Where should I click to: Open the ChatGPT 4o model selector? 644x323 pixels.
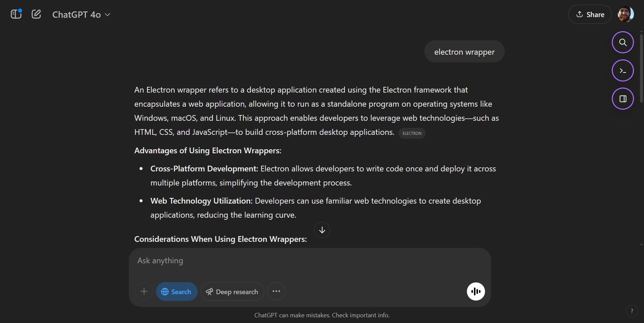[x=76, y=14]
